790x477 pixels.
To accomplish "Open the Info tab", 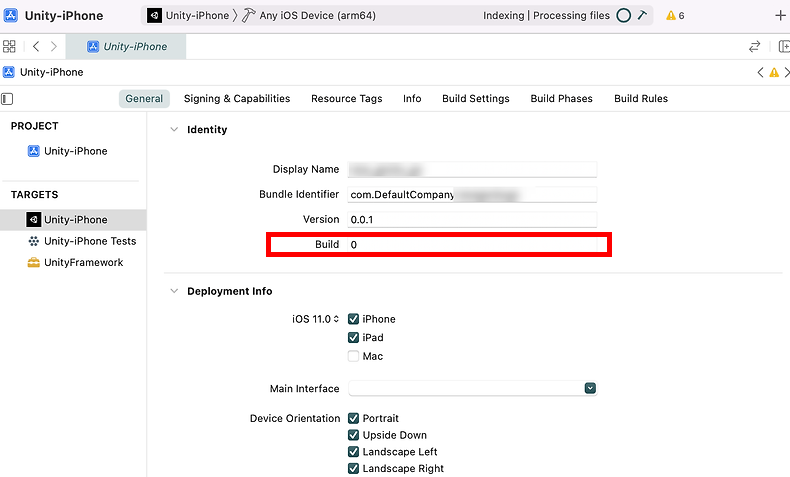I will (x=412, y=99).
